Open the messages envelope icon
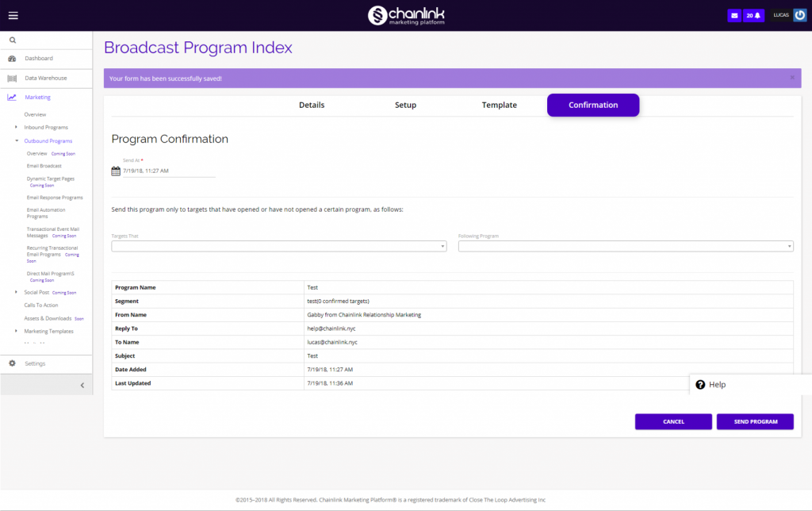This screenshot has width=812, height=511. click(x=733, y=14)
